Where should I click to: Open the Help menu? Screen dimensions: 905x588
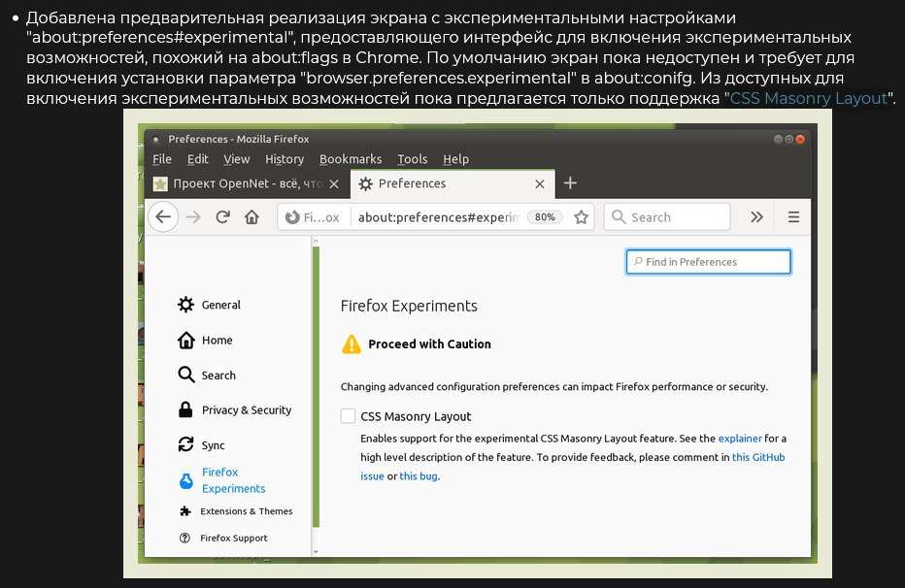456,159
